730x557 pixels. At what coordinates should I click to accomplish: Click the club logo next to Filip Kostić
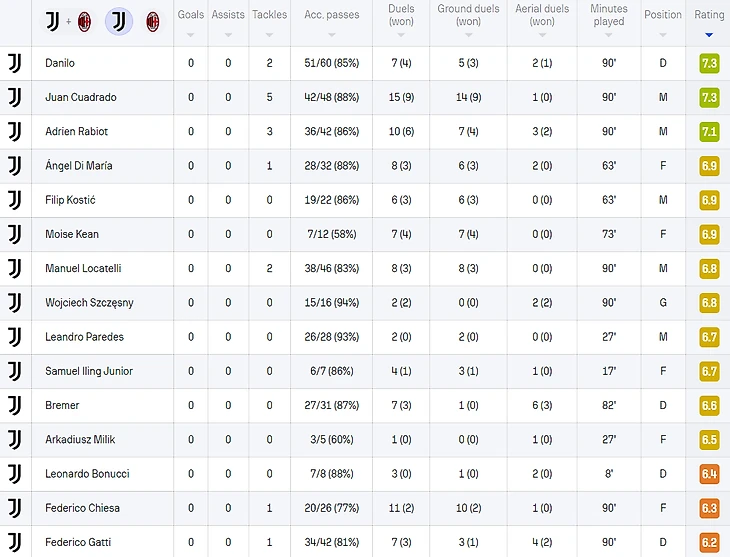coord(14,200)
